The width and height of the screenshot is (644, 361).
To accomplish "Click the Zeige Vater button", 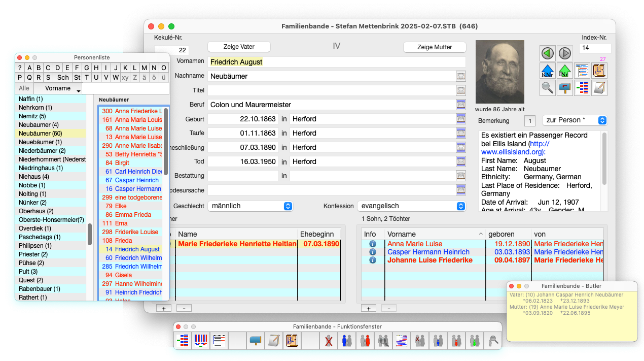I will 239,47.
